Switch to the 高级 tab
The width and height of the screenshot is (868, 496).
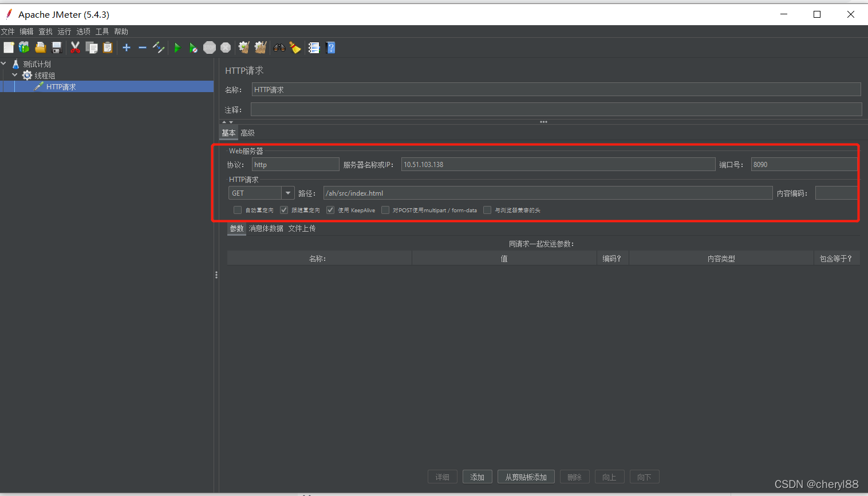(247, 133)
